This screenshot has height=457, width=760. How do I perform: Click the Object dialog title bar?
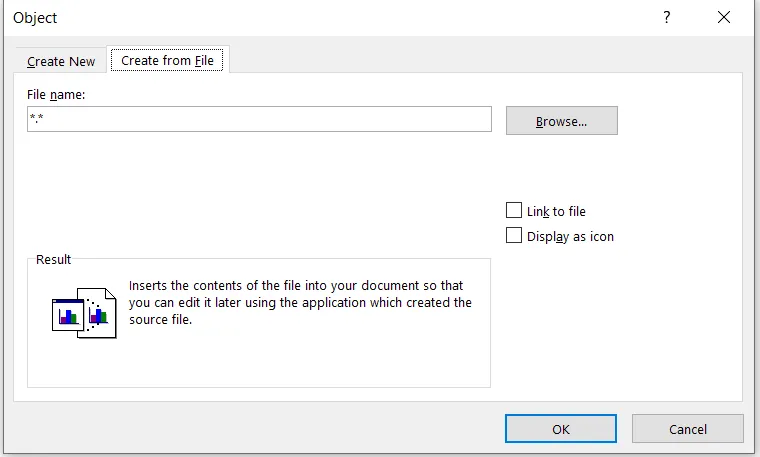pos(300,18)
